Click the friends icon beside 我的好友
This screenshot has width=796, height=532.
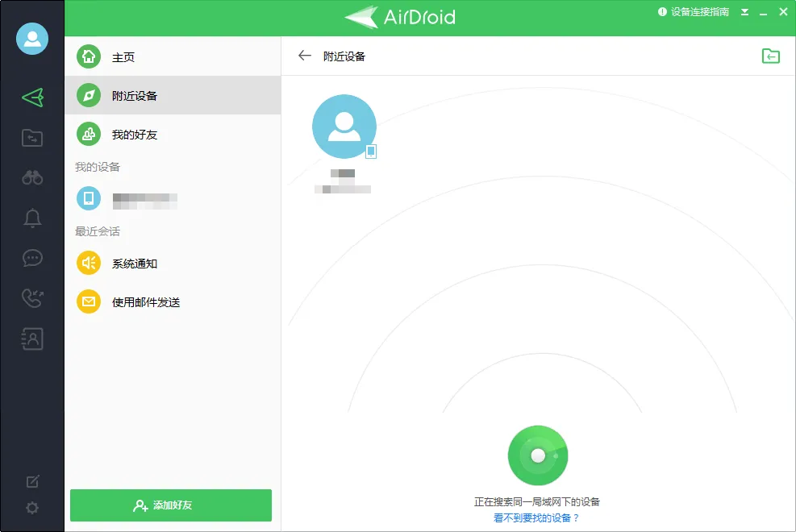89,134
